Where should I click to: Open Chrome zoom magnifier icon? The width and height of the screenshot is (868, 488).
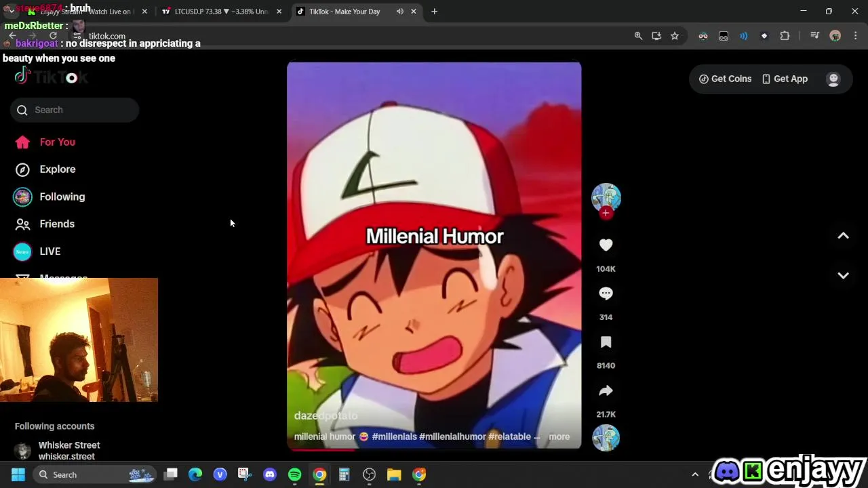click(x=638, y=36)
